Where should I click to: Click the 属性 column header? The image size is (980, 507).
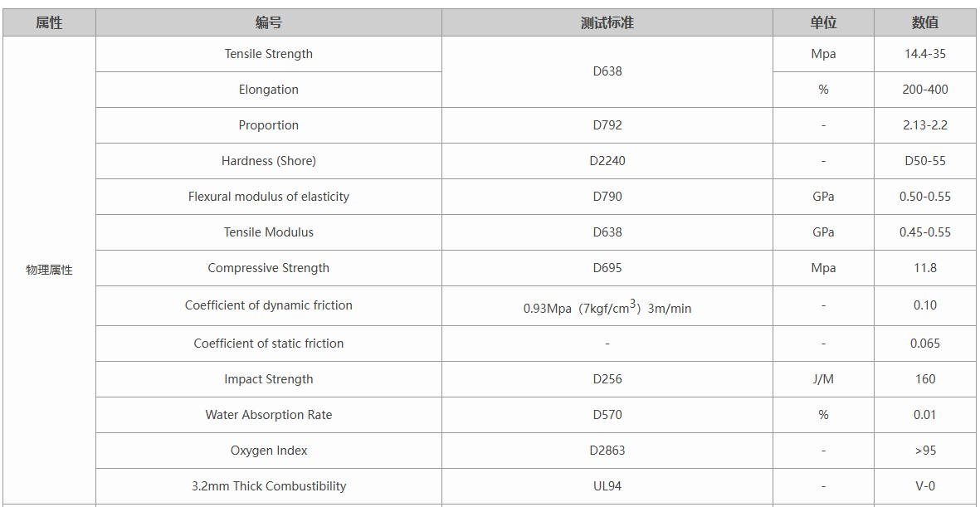pos(49,22)
